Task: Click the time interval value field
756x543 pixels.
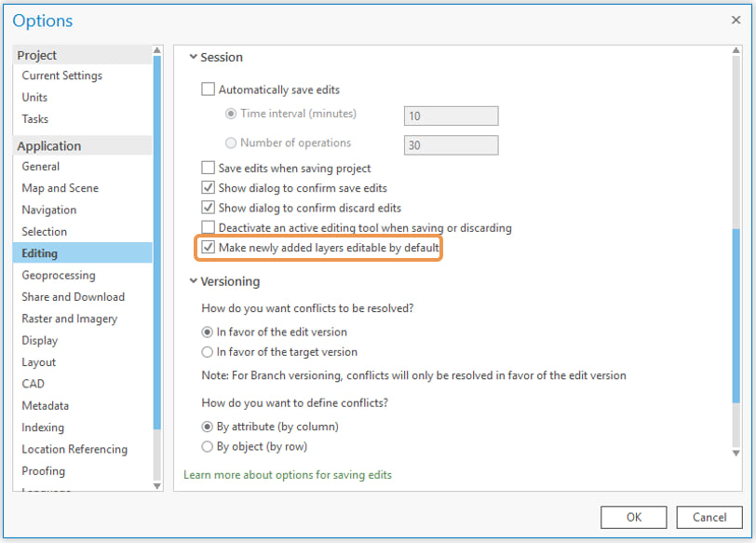Action: (451, 115)
